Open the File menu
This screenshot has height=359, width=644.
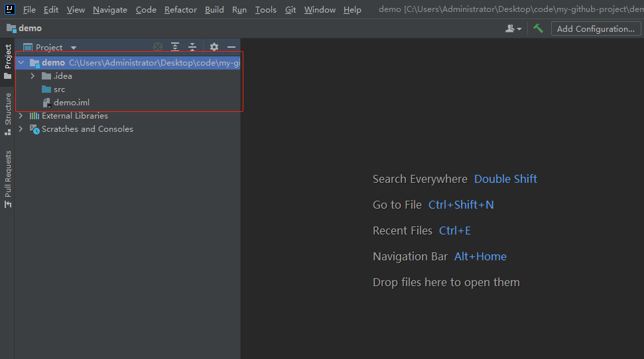click(x=29, y=9)
